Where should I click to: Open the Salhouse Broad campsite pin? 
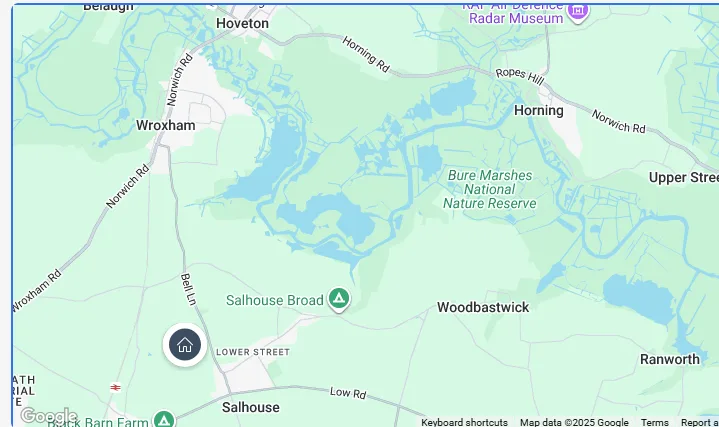[339, 300]
